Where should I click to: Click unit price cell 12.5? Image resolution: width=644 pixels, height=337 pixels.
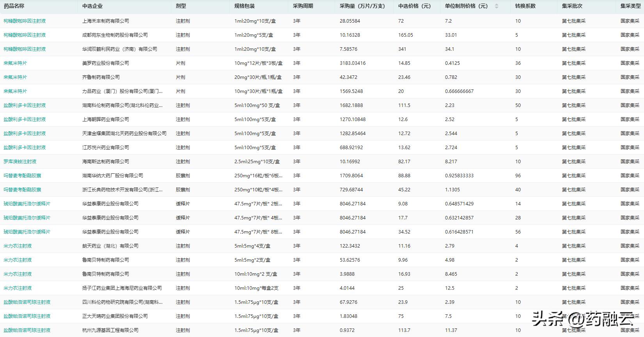(x=450, y=288)
